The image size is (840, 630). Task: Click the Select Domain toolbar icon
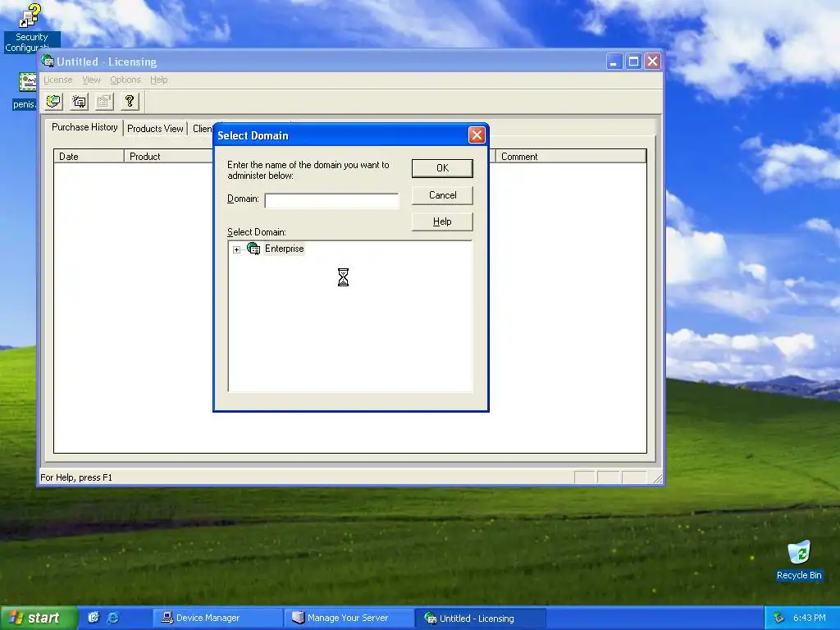[x=54, y=101]
